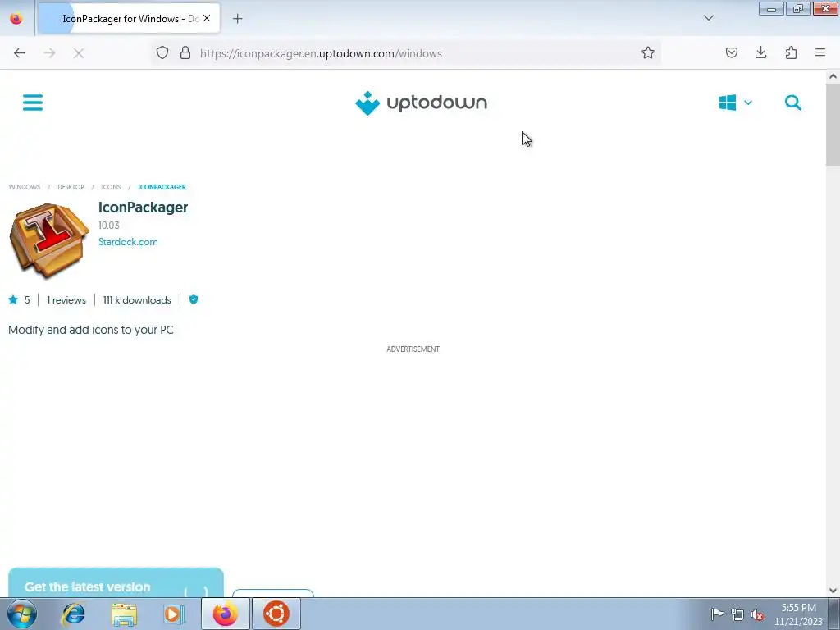This screenshot has height=630, width=840.
Task: Click the 111 k downloads text
Action: pos(137,300)
